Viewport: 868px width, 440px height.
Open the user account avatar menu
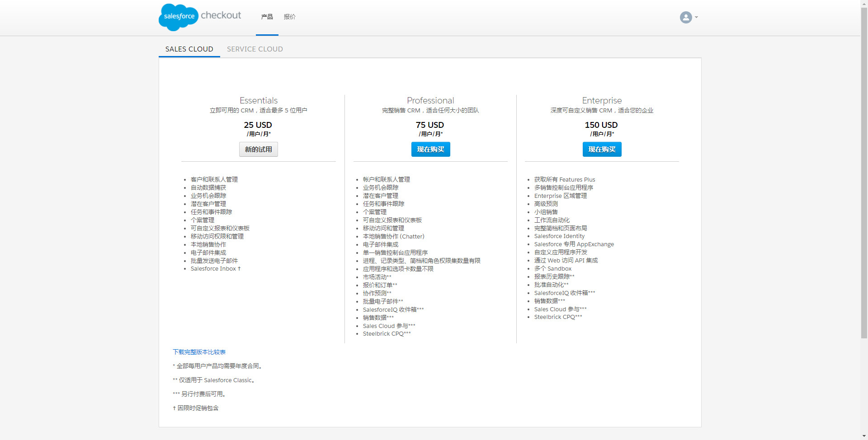pos(686,17)
